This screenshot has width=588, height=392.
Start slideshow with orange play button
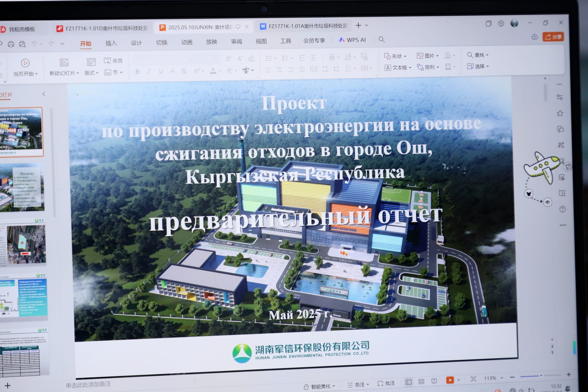[x=450, y=380]
